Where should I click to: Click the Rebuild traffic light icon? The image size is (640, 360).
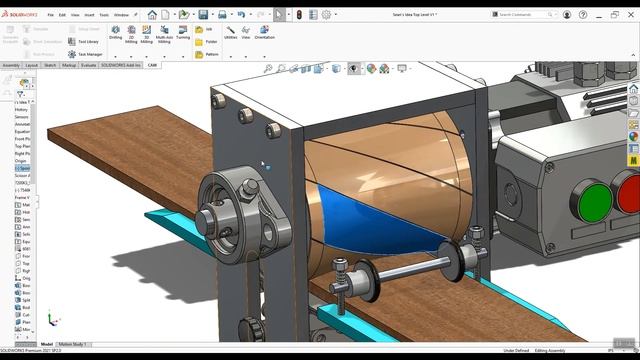[299, 15]
